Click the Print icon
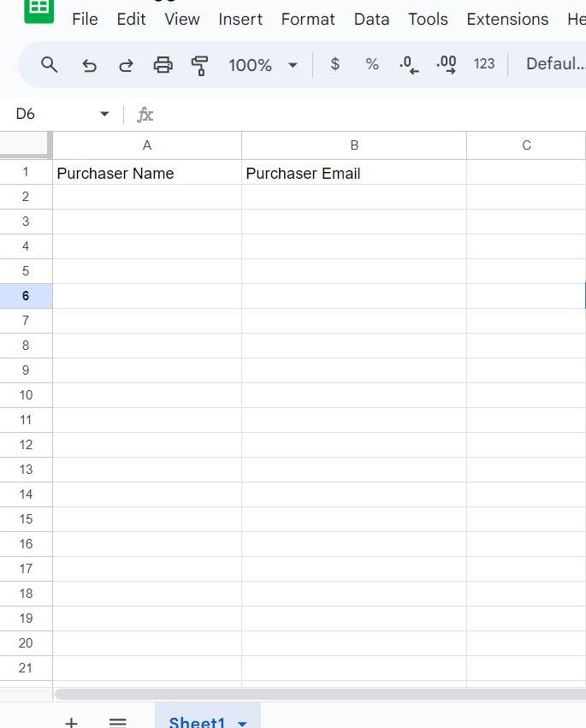Image resolution: width=586 pixels, height=728 pixels. coord(163,64)
